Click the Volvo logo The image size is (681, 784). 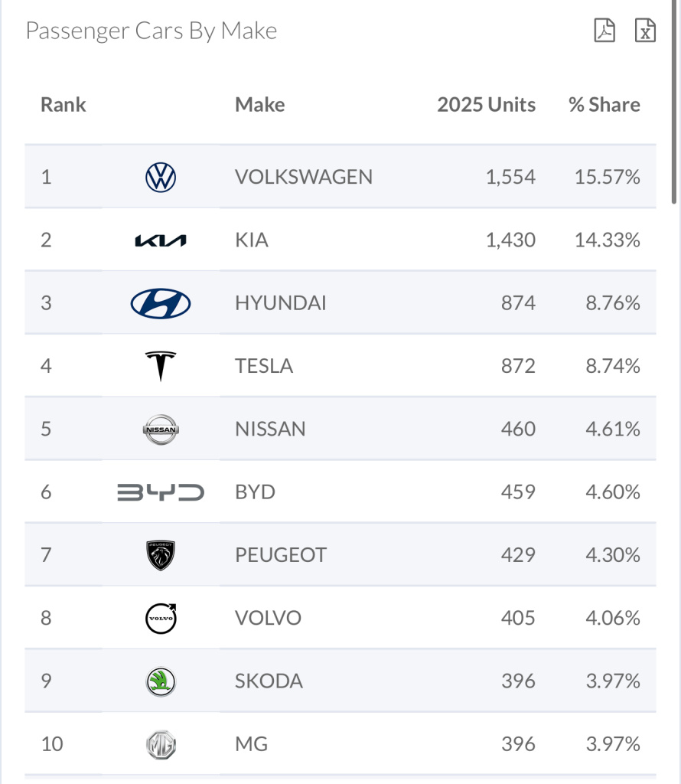point(161,618)
